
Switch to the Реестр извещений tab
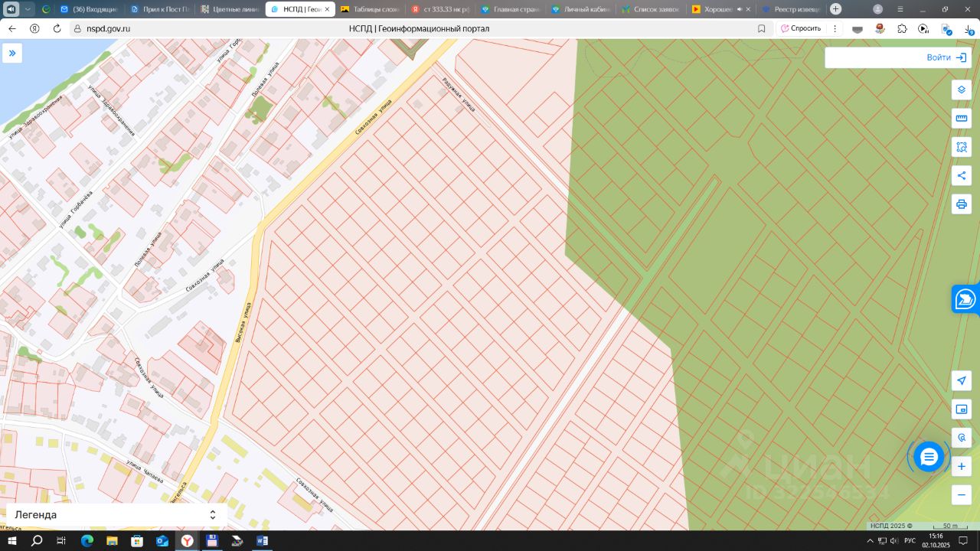[792, 9]
